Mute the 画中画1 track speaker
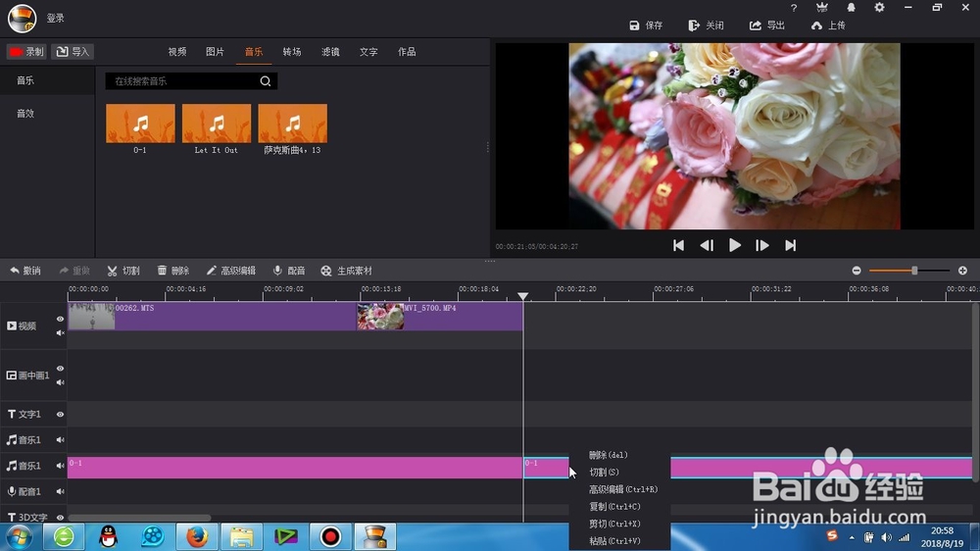 (x=60, y=382)
